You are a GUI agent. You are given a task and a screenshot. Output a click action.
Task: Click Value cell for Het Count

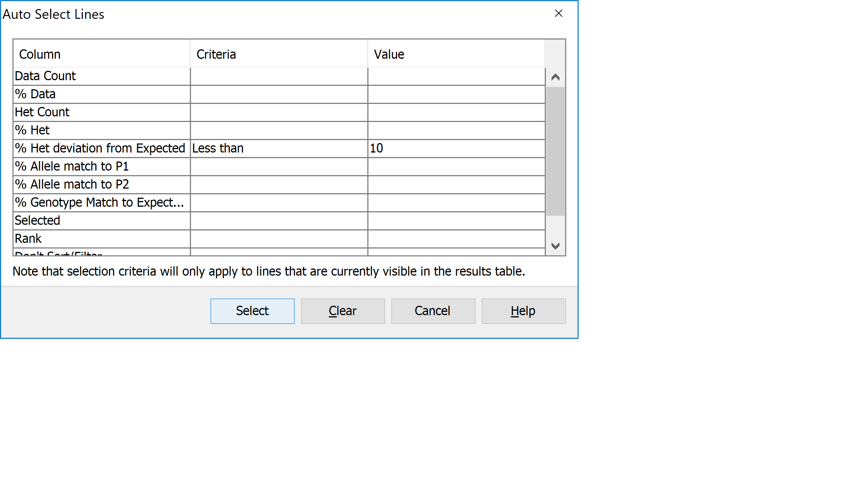[x=457, y=113]
